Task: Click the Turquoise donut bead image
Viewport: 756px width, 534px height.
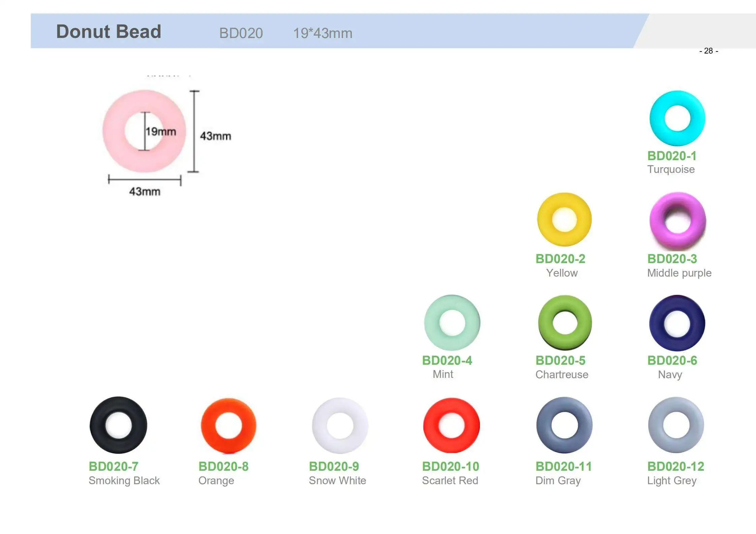Action: click(x=677, y=118)
